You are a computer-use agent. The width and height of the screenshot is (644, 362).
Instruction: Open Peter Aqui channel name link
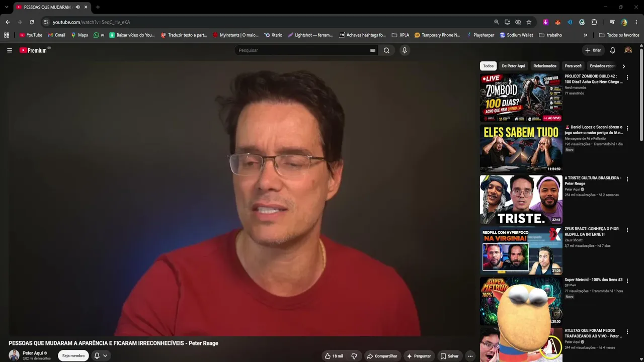[x=33, y=353]
